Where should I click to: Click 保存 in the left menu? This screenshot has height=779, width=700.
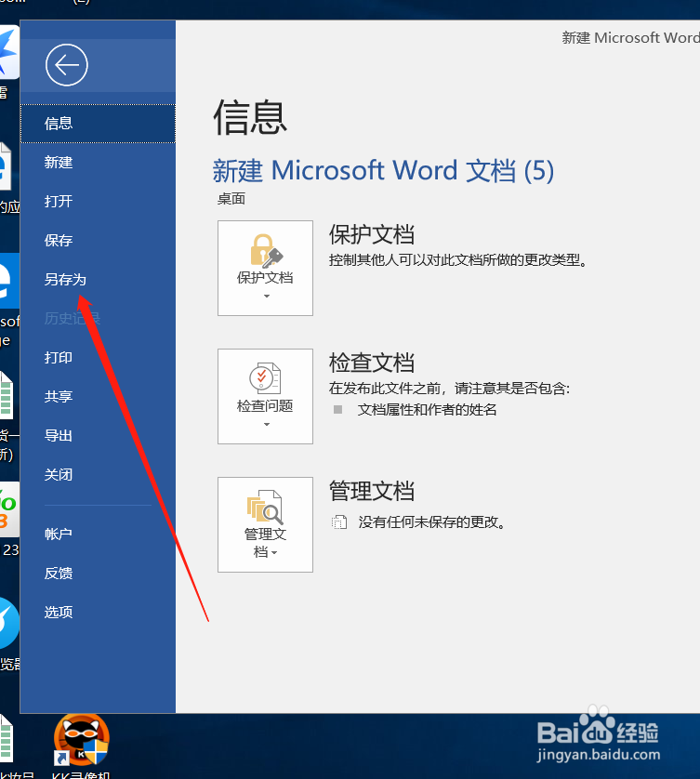tap(98, 241)
